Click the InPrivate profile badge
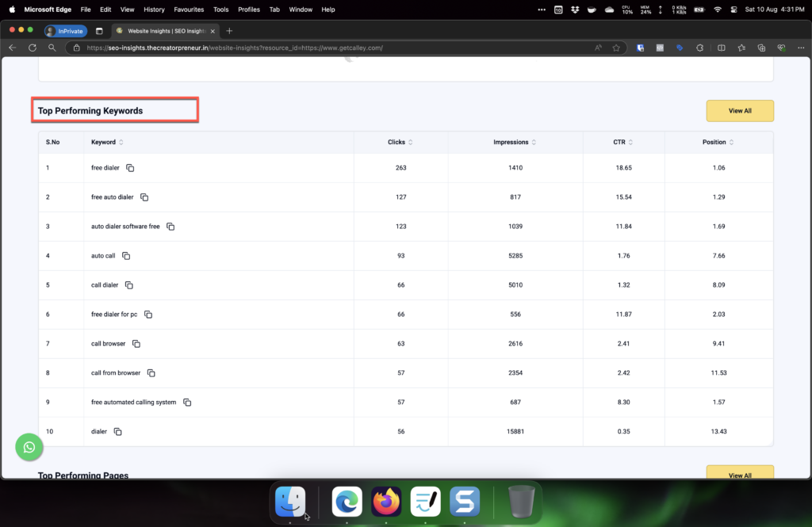This screenshot has height=527, width=812. 66,31
